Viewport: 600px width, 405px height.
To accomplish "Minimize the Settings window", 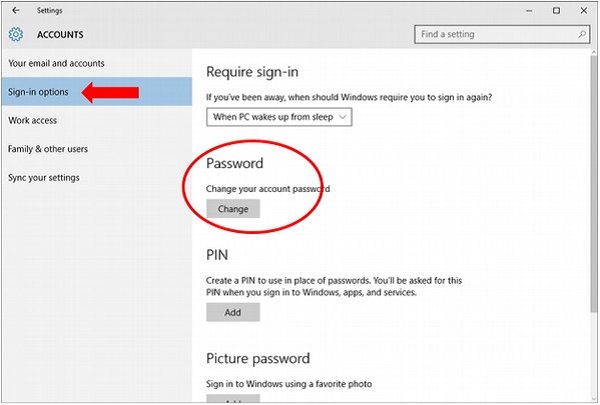I will 527,10.
